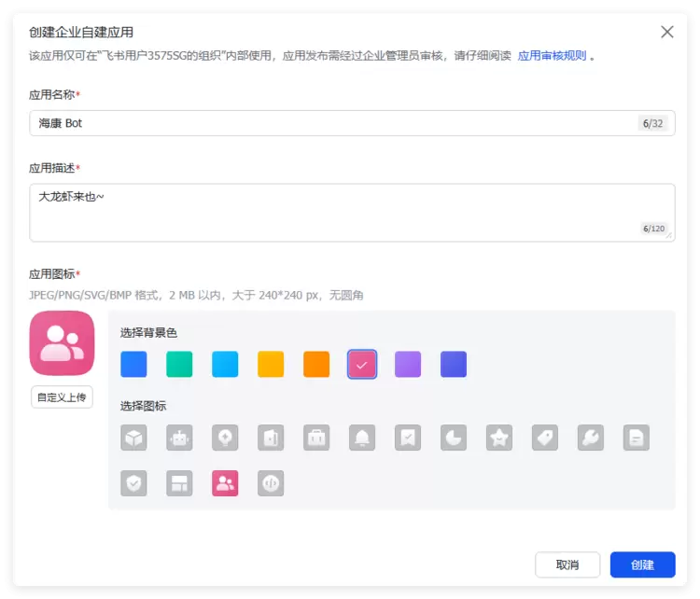Select the shield checkmark icon
Screen dimensions: 700x599
click(x=133, y=482)
